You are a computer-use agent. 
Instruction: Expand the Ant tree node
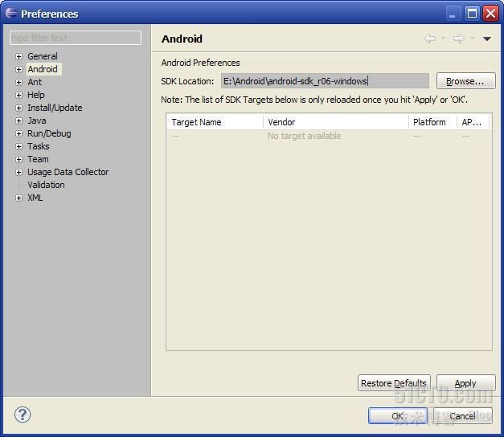19,82
